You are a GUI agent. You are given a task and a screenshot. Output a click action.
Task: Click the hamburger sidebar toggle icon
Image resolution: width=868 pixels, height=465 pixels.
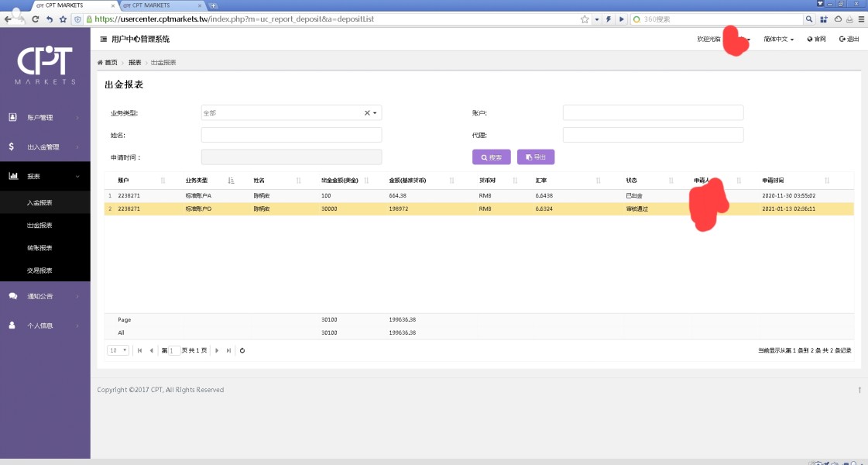tap(104, 39)
